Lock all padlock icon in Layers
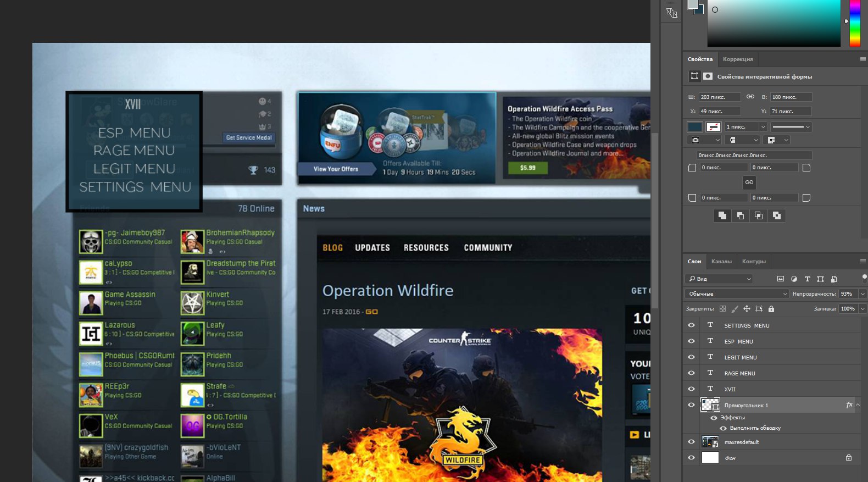The image size is (868, 482). tap(771, 309)
